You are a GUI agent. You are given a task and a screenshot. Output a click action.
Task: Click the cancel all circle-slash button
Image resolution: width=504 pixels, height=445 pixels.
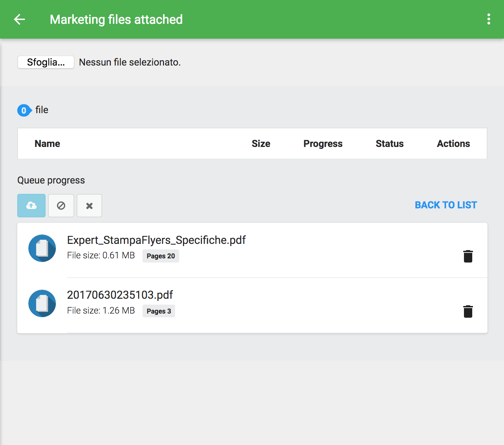(61, 206)
